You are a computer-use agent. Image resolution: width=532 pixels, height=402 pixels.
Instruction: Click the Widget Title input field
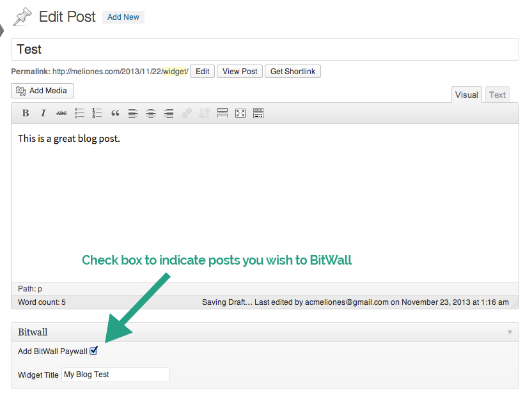116,375
